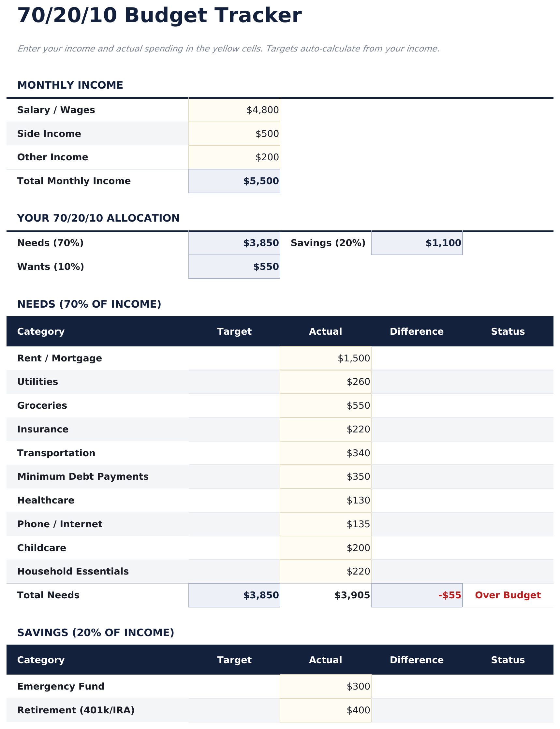
Task: Select the Minimum Debt Payments actual cell
Action: (x=325, y=476)
